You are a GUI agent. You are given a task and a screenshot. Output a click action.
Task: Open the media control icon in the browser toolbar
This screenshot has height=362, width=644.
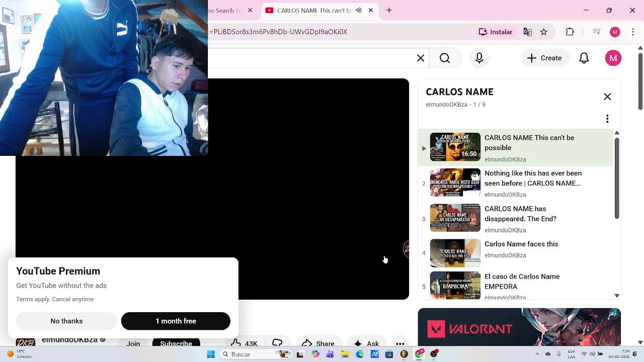(597, 32)
